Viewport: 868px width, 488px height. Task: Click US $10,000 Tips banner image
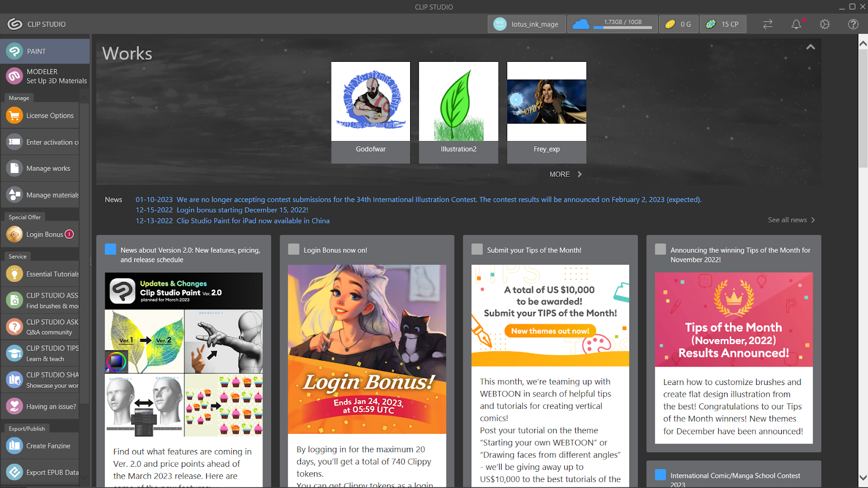click(x=550, y=316)
